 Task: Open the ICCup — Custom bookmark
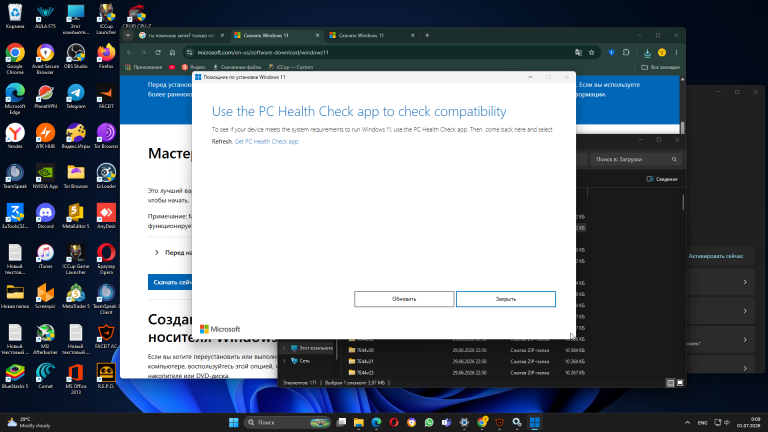(x=290, y=67)
